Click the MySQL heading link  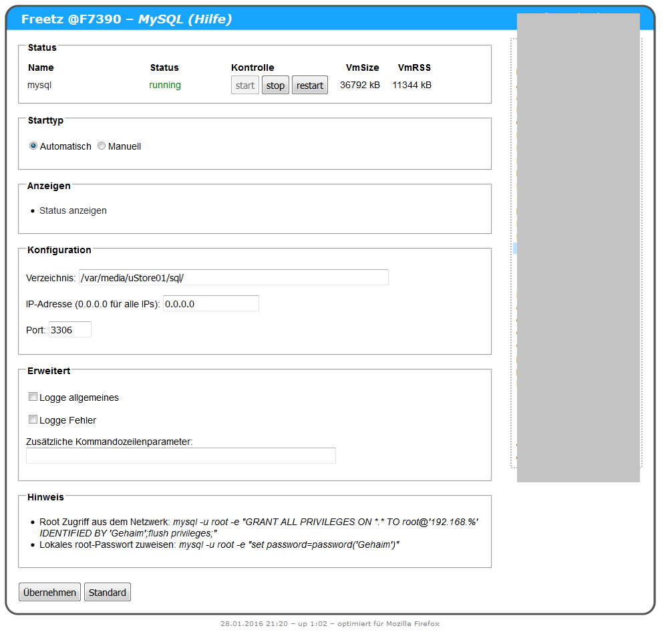pos(160,19)
